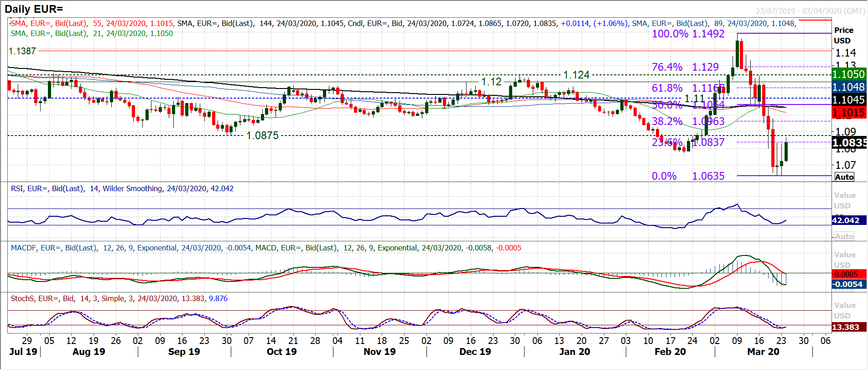This screenshot has height=370, width=868.
Task: Click the 1.0875 support level label
Action: tap(262, 135)
